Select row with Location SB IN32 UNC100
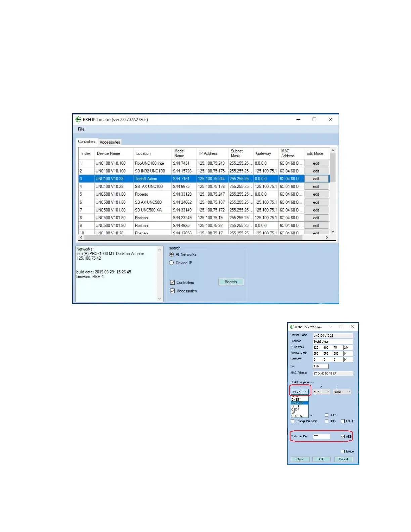The image size is (411, 532). (203, 171)
